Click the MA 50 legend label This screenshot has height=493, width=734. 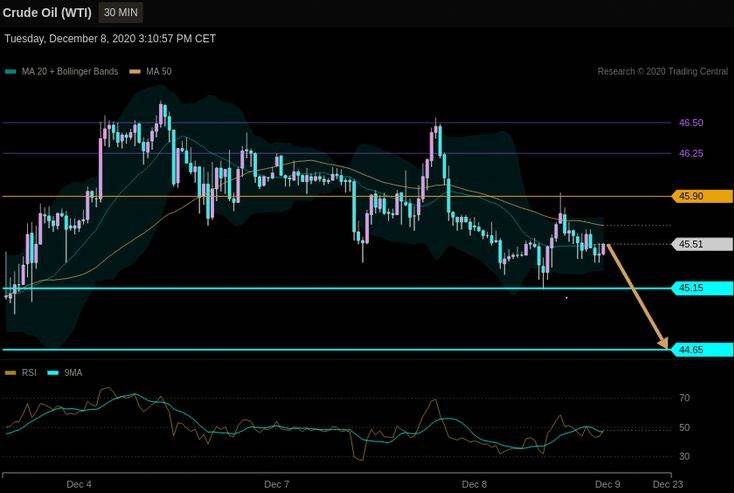click(x=159, y=72)
